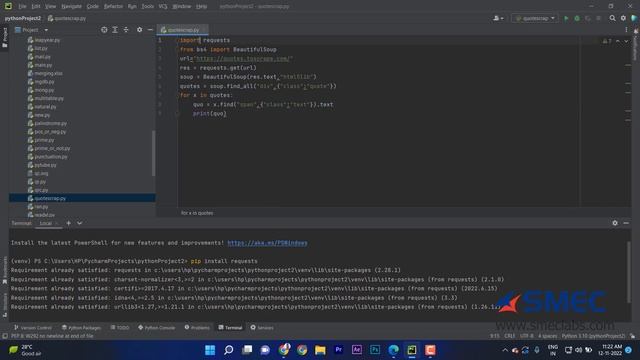Open the PowerShell aka.ms/PSWindows link
This screenshot has width=640, height=360.
267,243
